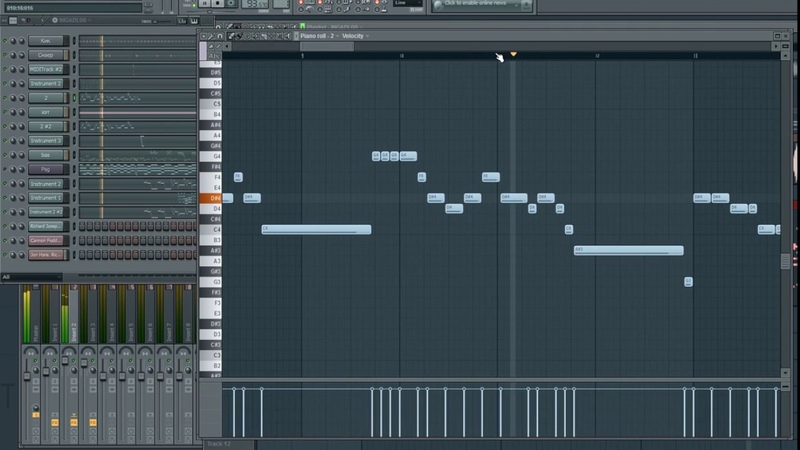Click the Master mixer fader handle

point(27,376)
